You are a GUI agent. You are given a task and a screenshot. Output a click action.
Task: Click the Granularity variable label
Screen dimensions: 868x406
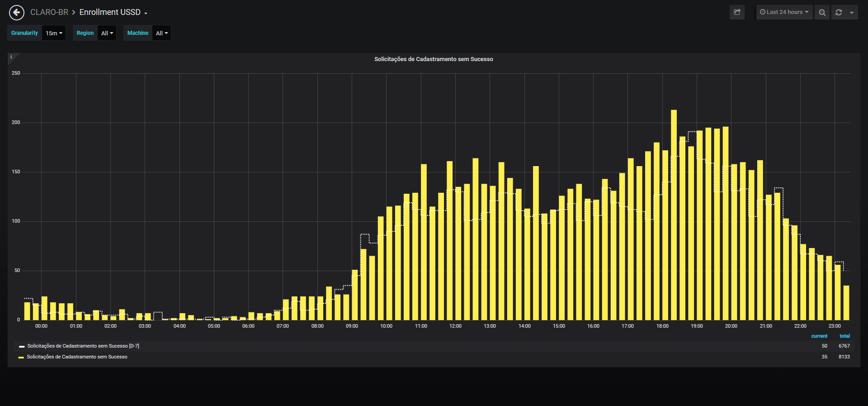click(x=25, y=33)
